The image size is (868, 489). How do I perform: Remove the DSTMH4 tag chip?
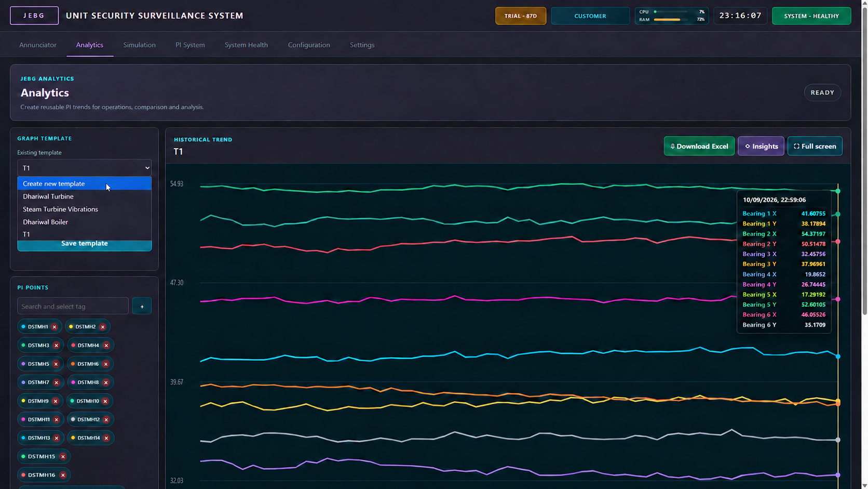[x=106, y=346]
